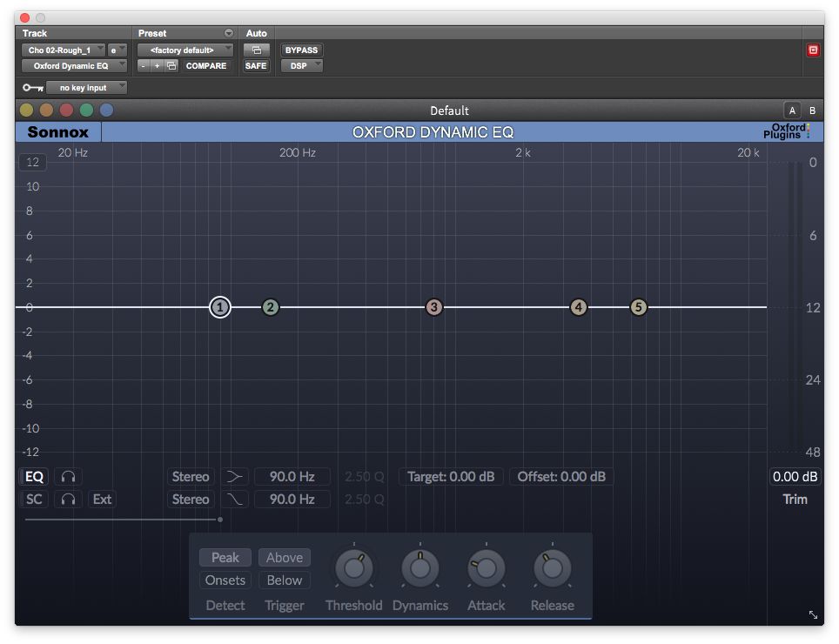
Task: Open EQ row Stereo channel dropdown
Action: pos(191,477)
